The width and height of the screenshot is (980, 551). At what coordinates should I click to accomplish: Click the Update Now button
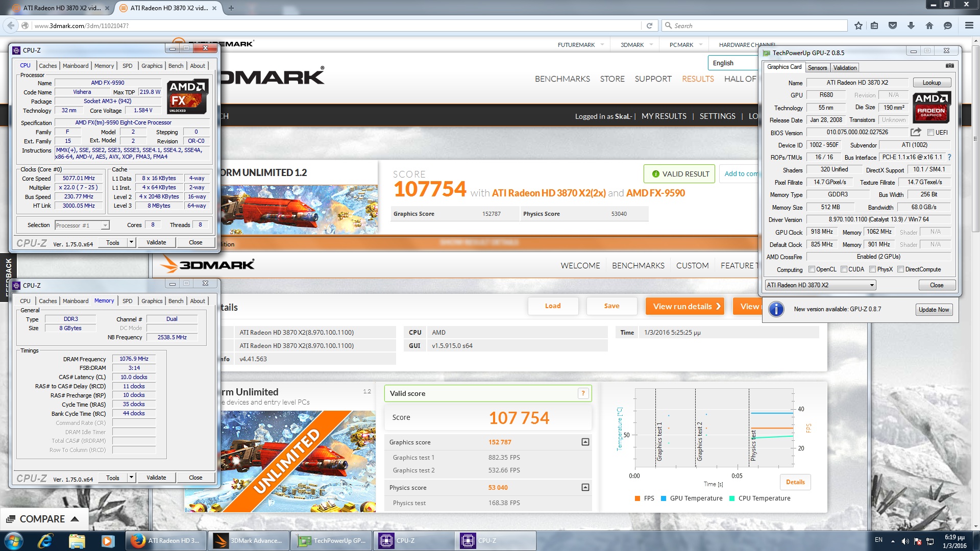pyautogui.click(x=934, y=310)
